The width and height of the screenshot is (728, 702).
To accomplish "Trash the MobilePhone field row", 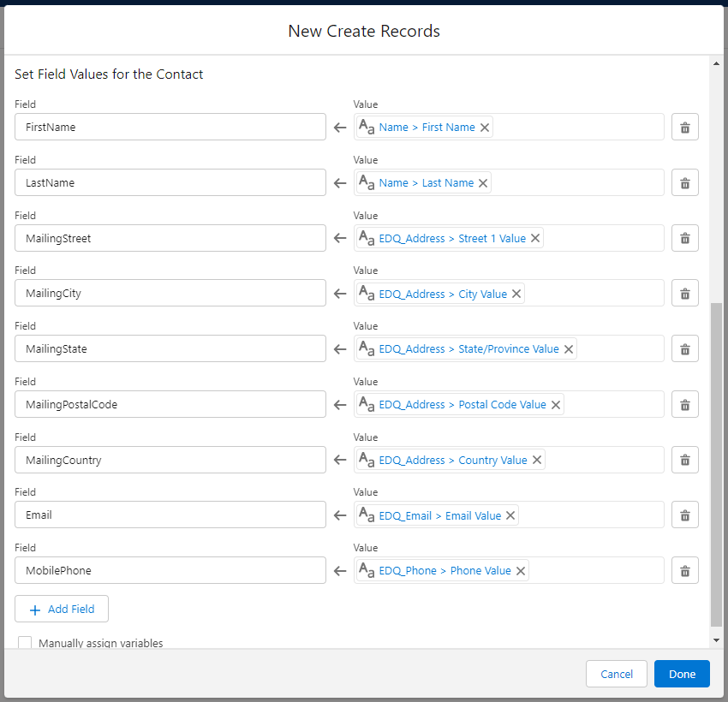I will click(x=684, y=571).
